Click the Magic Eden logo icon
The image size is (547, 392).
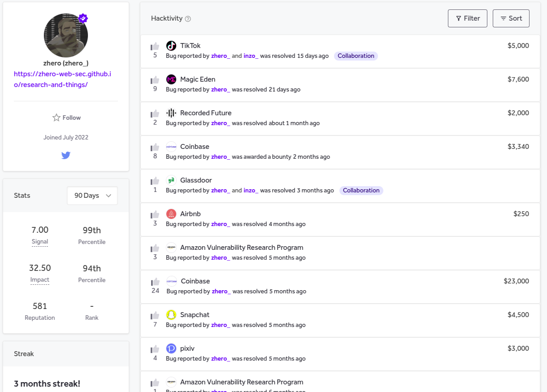click(x=171, y=79)
